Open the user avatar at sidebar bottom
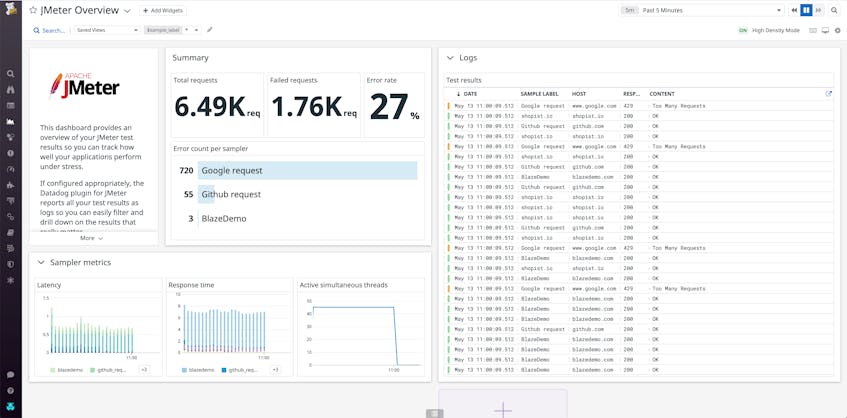Image resolution: width=847 pixels, height=418 pixels. 11,407
